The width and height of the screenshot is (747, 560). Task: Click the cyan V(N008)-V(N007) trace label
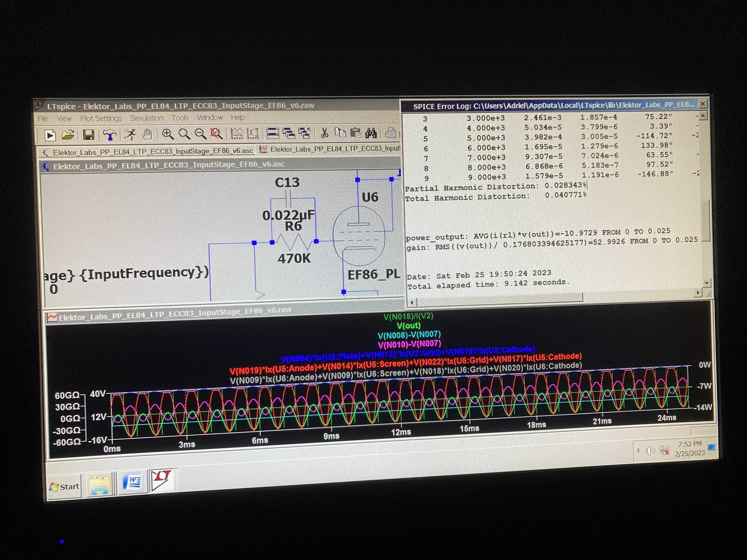coord(409,335)
